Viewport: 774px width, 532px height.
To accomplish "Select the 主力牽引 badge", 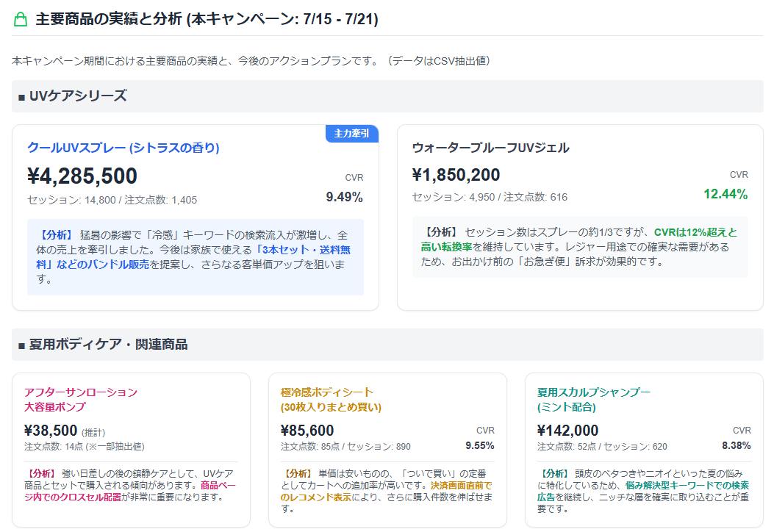I will [351, 134].
